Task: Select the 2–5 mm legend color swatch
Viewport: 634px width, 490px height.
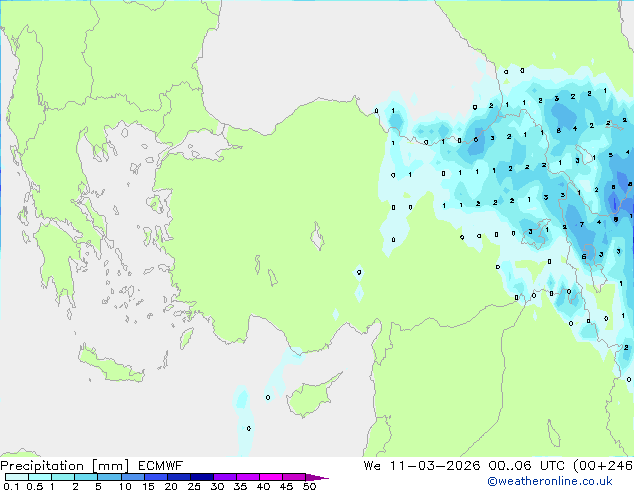Action: [x=86, y=477]
